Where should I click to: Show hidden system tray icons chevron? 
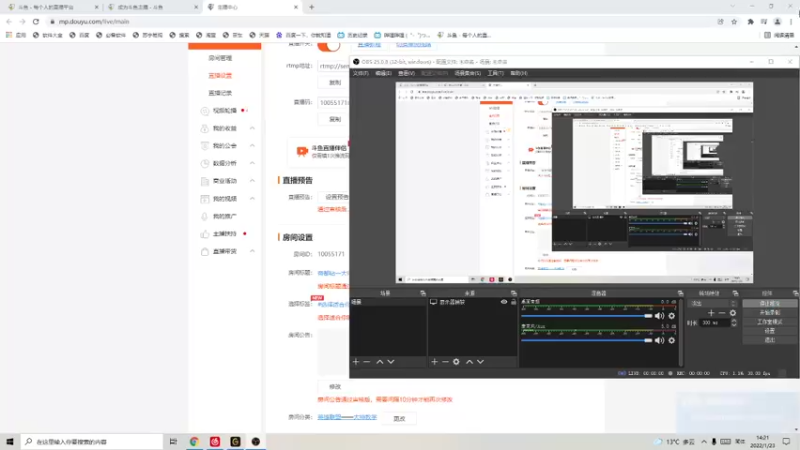click(704, 441)
